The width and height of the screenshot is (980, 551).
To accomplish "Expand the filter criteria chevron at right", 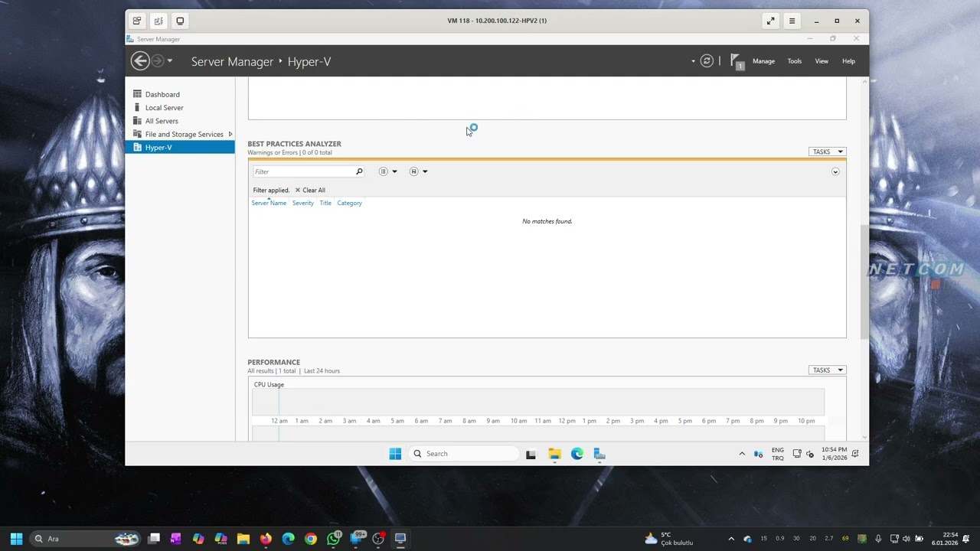I will pyautogui.click(x=835, y=171).
